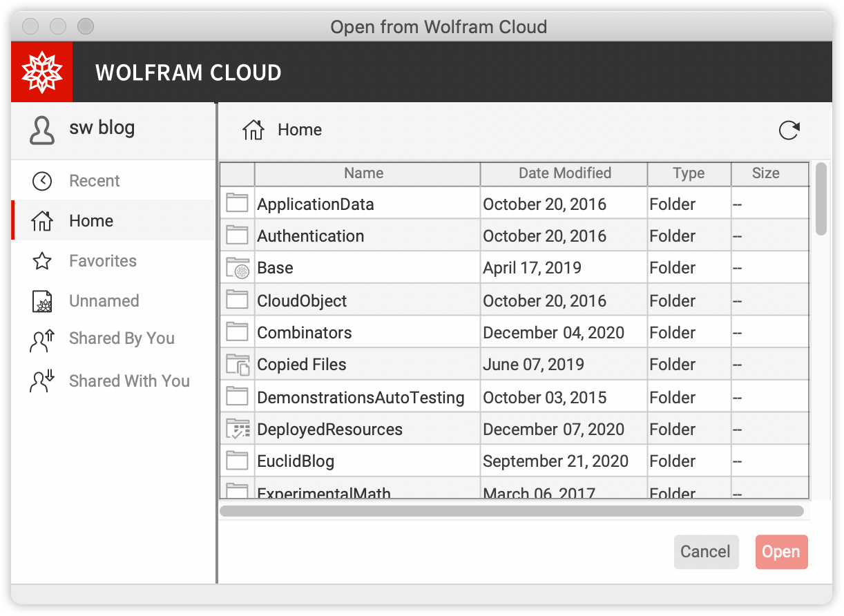Viewport: 844px width, 616px height.
Task: Click the Home house icon in sidebar
Action: coord(42,221)
